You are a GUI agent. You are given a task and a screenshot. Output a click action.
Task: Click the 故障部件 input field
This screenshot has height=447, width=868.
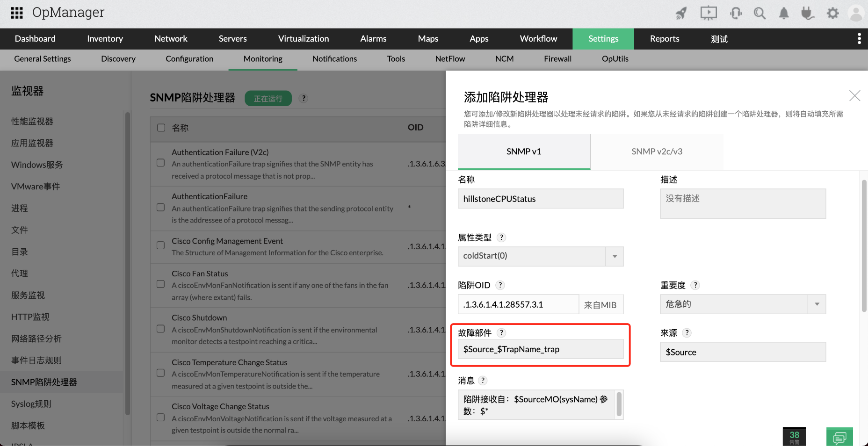pyautogui.click(x=541, y=349)
